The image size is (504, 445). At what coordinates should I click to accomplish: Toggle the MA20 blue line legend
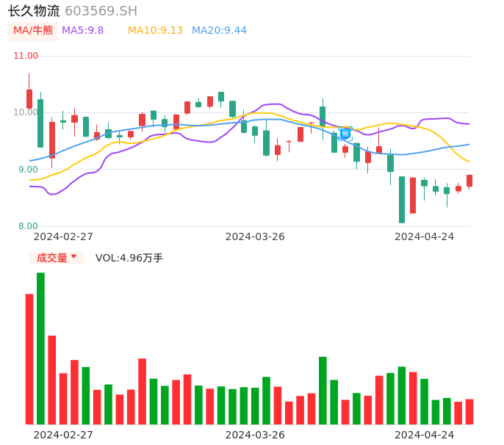click(219, 30)
